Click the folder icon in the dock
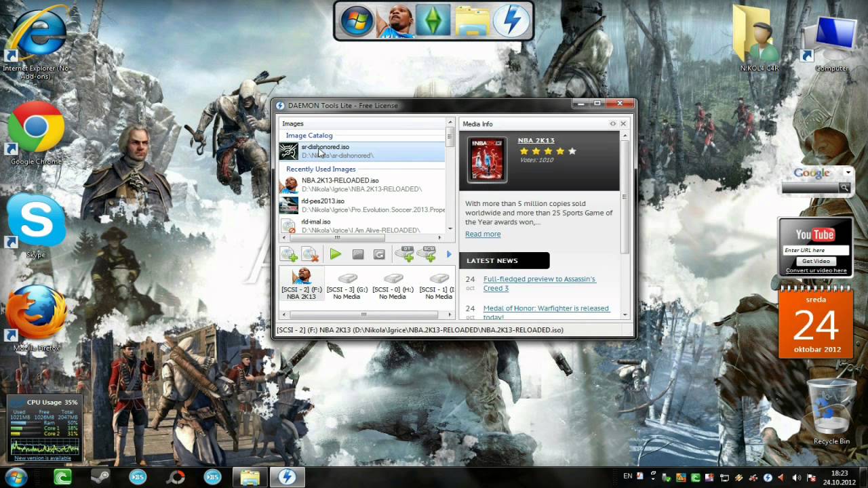Screen dimensions: 868x488 473,20
